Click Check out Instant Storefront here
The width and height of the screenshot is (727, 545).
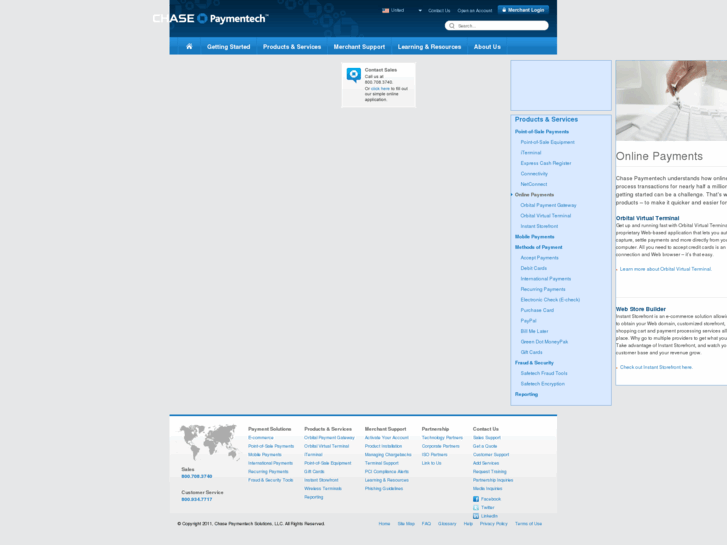click(x=656, y=367)
